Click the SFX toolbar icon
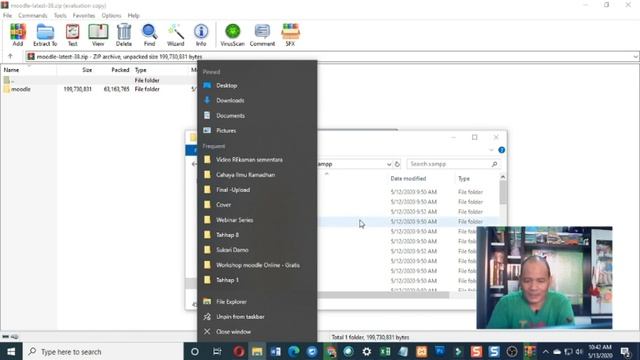 pyautogui.click(x=290, y=35)
